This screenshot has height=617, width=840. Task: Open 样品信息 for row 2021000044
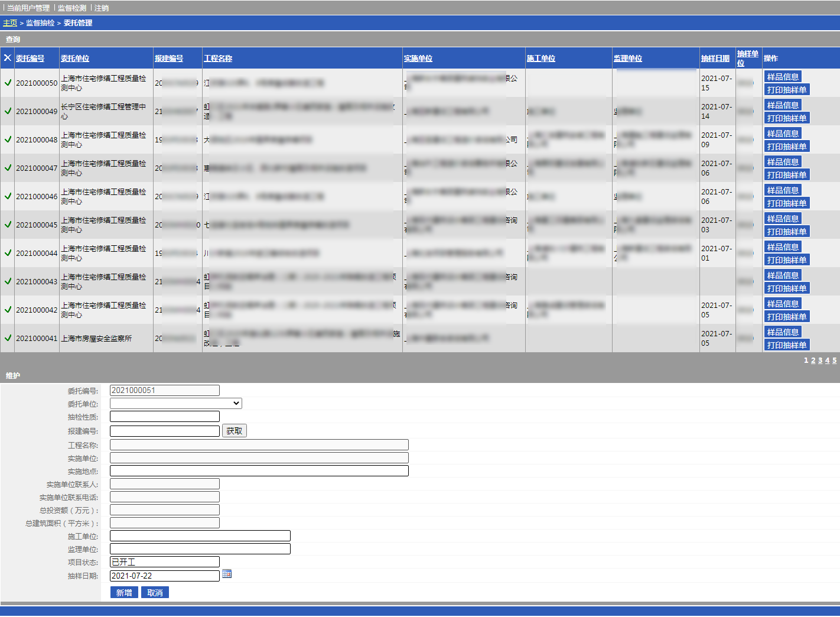(783, 247)
